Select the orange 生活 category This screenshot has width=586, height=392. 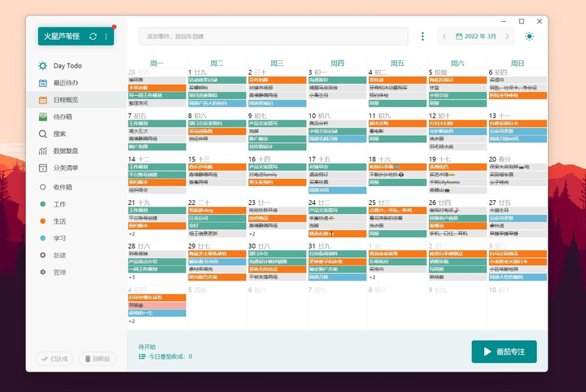point(77,221)
